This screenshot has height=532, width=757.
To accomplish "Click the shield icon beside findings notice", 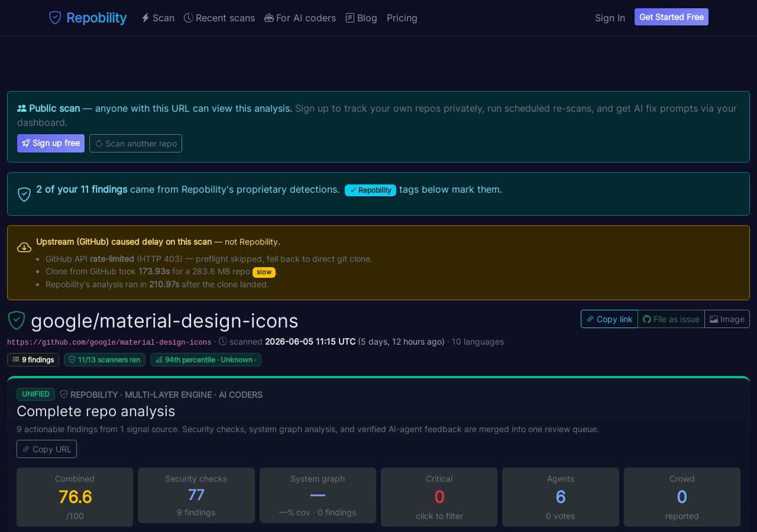I will (x=24, y=194).
